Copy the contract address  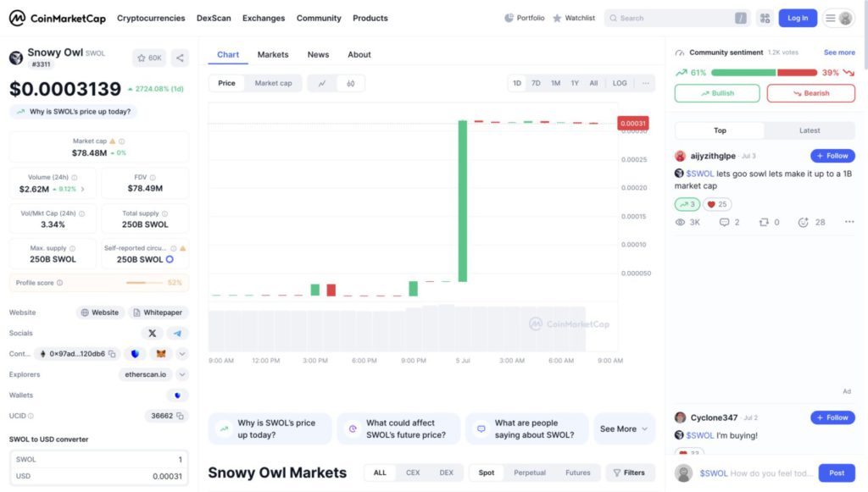pos(113,354)
